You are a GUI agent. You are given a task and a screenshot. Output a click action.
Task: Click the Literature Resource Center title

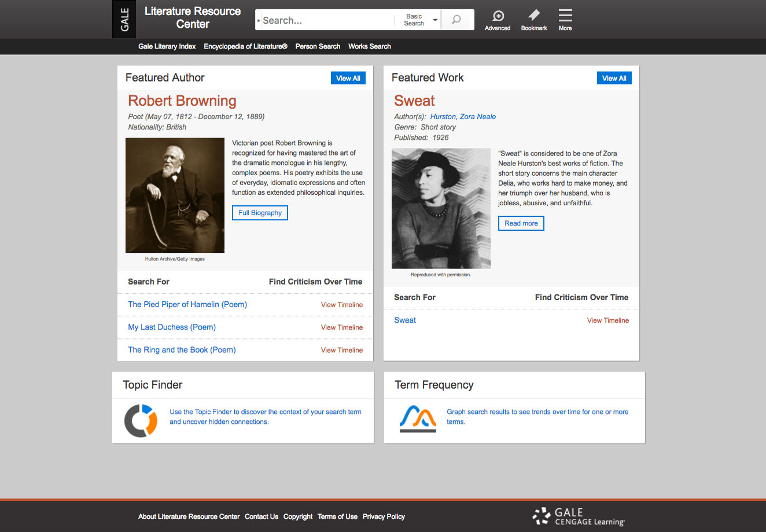tap(193, 17)
